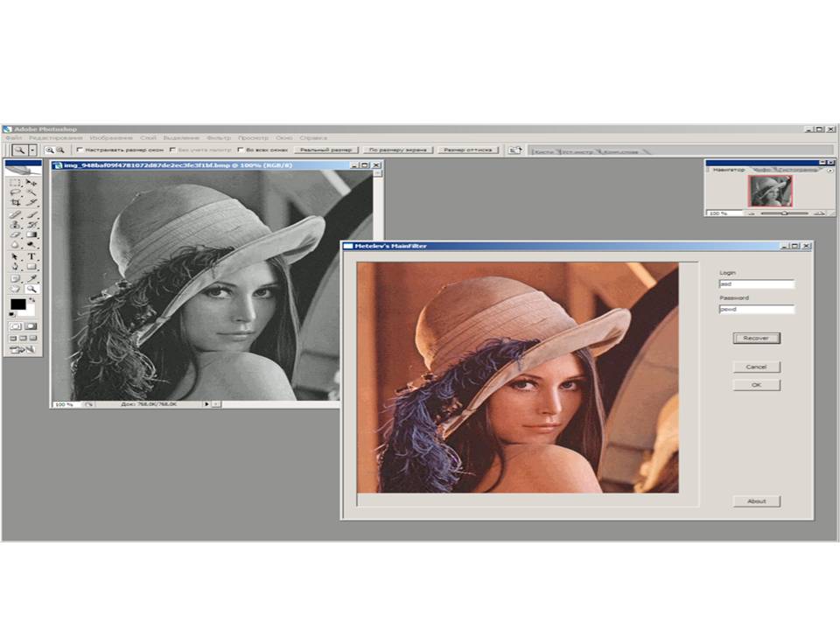Pick the Crop tool in toolbox
This screenshot has height=630, width=840.
coord(15,202)
